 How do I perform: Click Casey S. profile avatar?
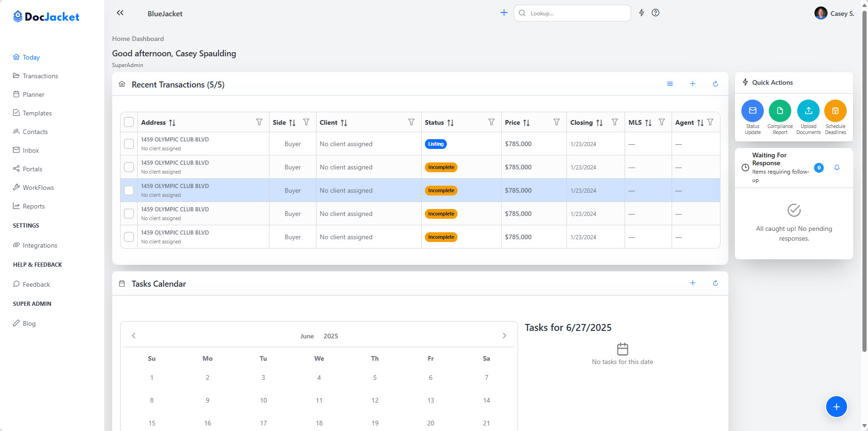[x=821, y=13]
